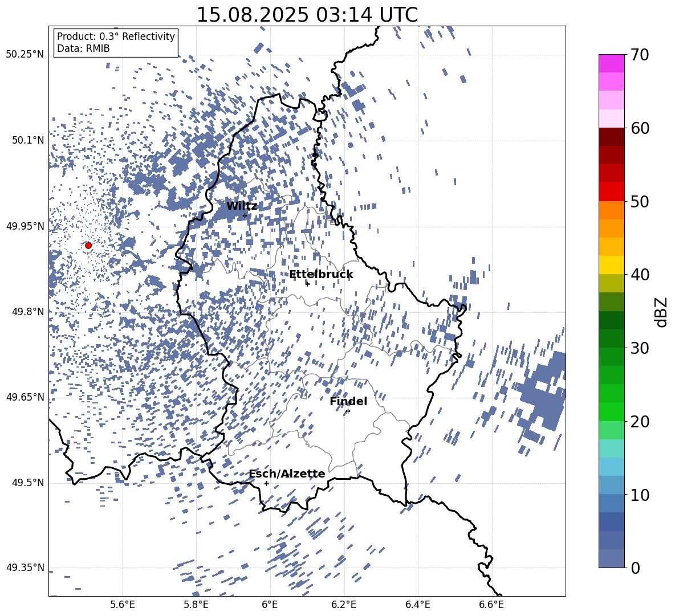Click the 49.5°N latitude label

[x=27, y=483]
